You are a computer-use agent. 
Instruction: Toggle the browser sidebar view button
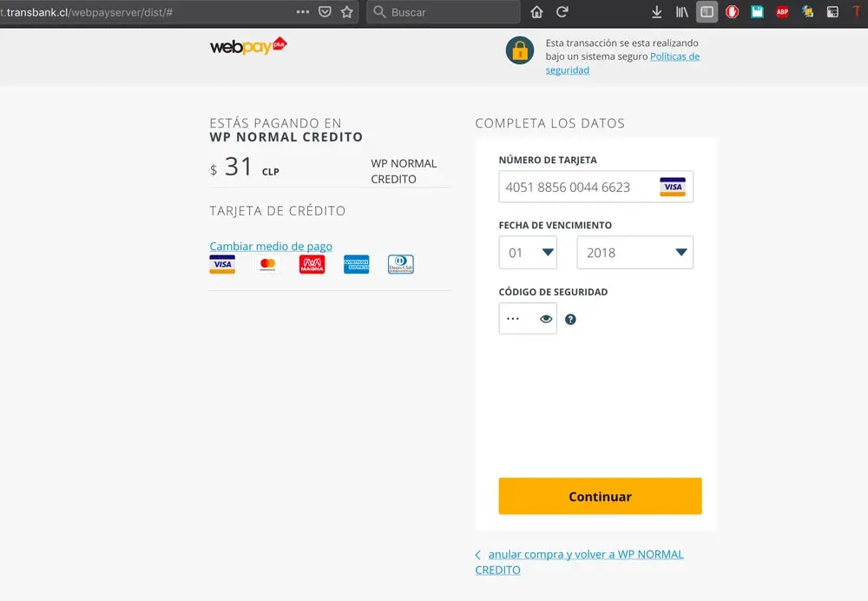click(707, 11)
